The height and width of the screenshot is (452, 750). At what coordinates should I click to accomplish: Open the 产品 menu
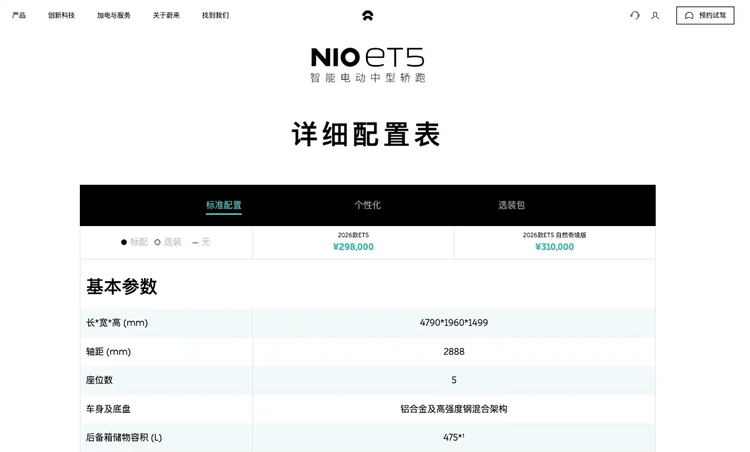(19, 15)
